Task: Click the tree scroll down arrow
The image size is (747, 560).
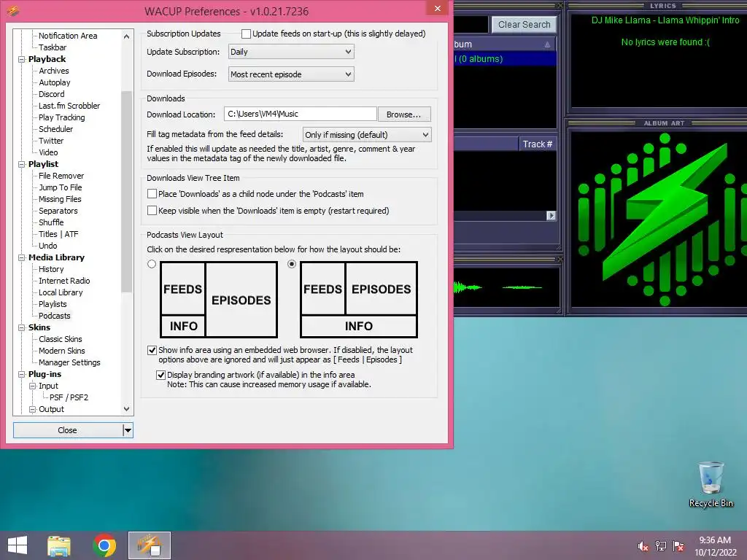Action: click(x=126, y=409)
